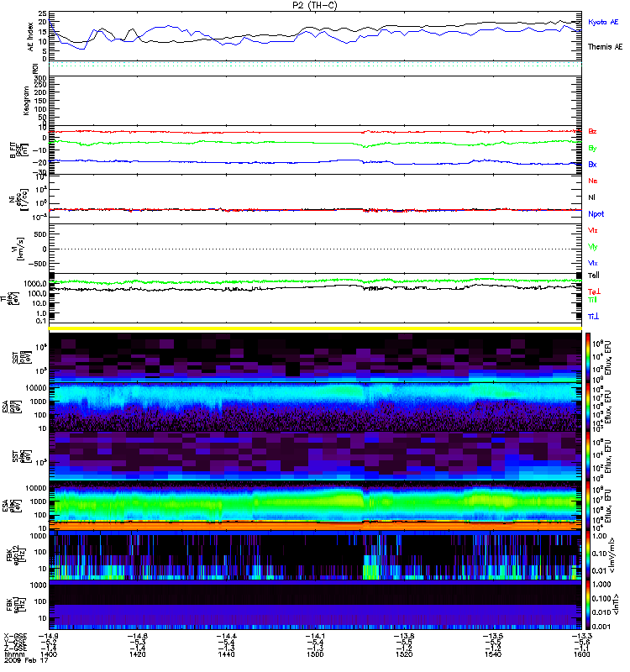Select the red "Ne" density legend label
Image resolution: width=630 pixels, height=672 pixels.
click(593, 181)
